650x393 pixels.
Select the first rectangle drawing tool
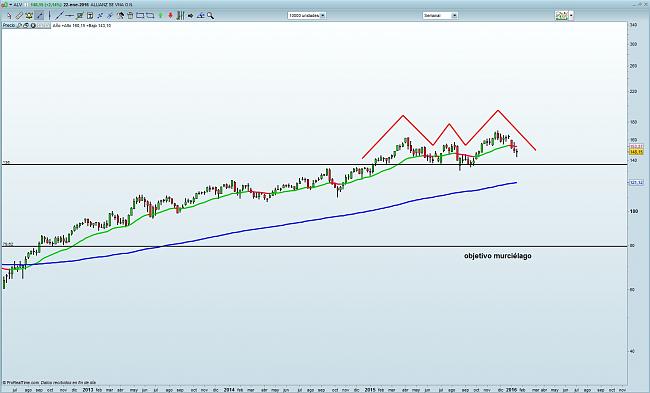point(140,16)
